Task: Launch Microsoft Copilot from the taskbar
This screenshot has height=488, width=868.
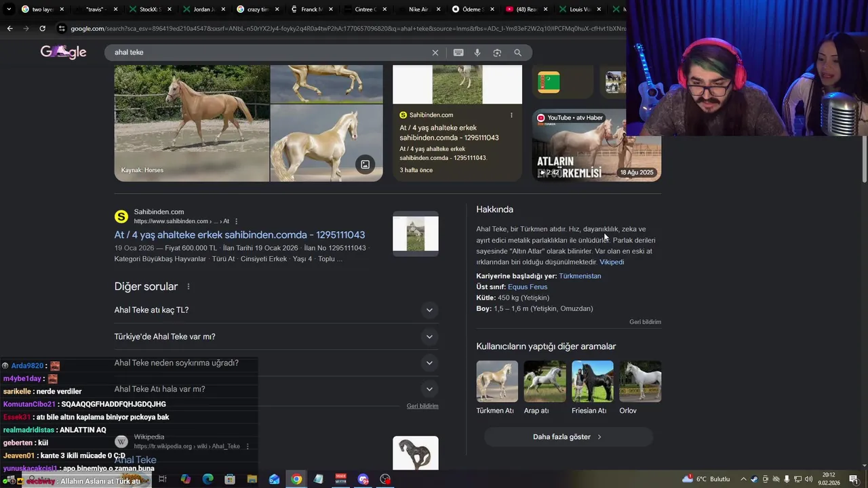Action: tap(186, 479)
